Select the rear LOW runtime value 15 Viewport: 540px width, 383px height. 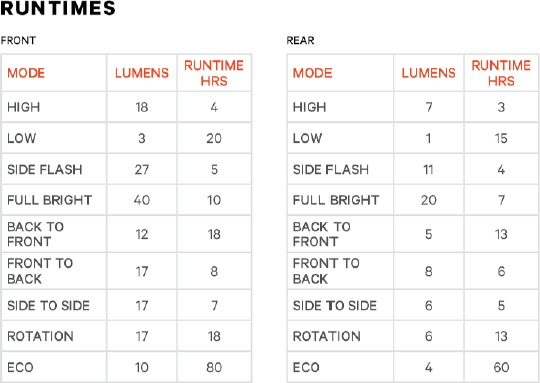pyautogui.click(x=501, y=138)
